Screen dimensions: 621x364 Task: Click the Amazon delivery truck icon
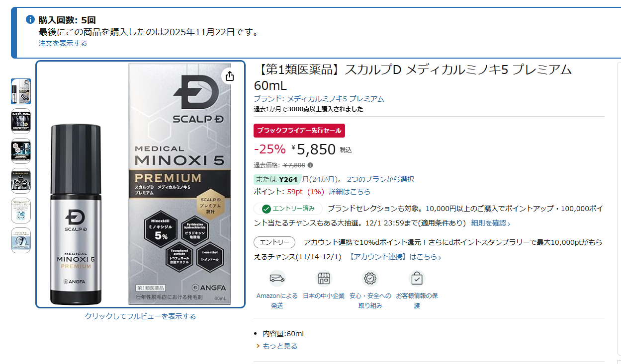click(277, 278)
